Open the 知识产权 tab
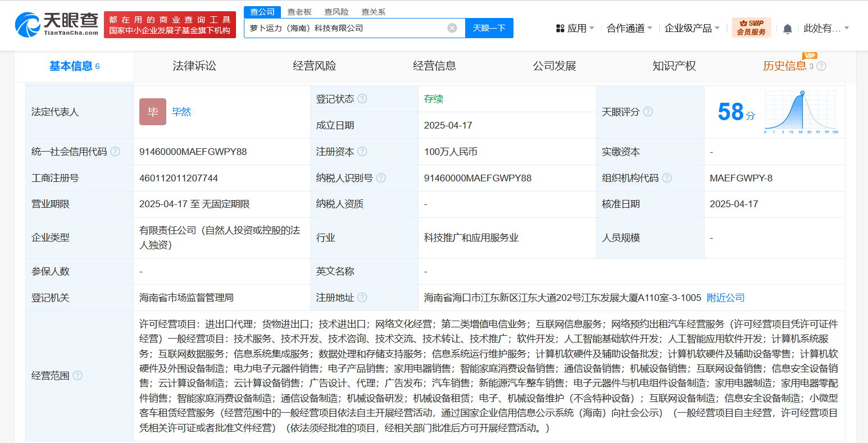Viewport: 868px width, 443px height. tap(674, 66)
